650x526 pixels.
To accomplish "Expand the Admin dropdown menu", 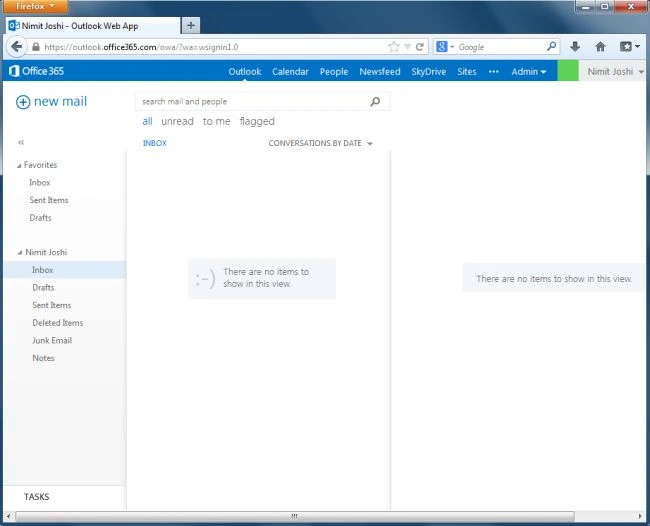I will [x=529, y=72].
